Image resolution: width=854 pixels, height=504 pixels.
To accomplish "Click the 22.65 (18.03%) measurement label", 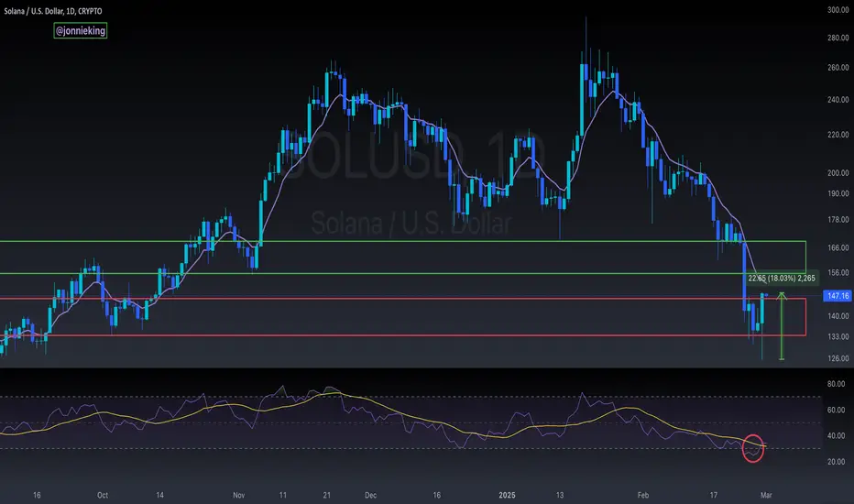I will point(782,279).
